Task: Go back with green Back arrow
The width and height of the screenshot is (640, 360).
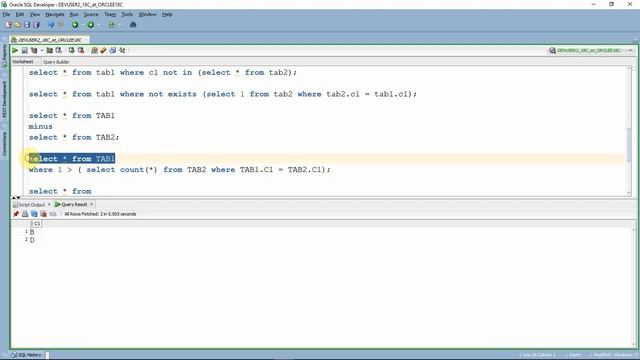Action: pyautogui.click(x=75, y=25)
